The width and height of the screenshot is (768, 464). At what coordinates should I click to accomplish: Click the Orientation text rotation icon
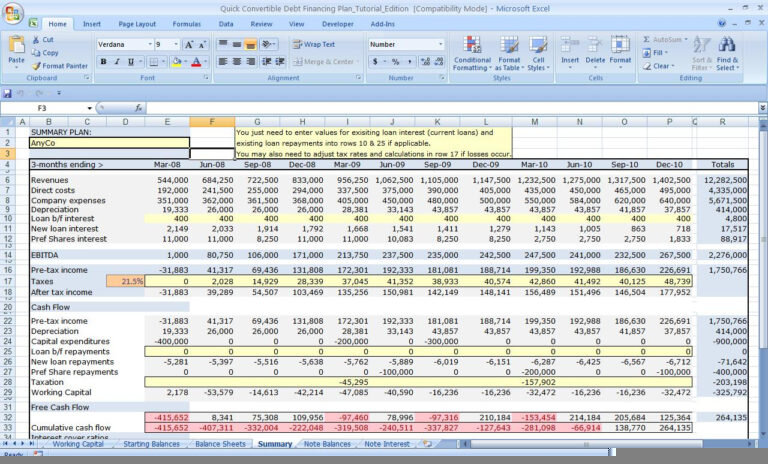pos(267,45)
